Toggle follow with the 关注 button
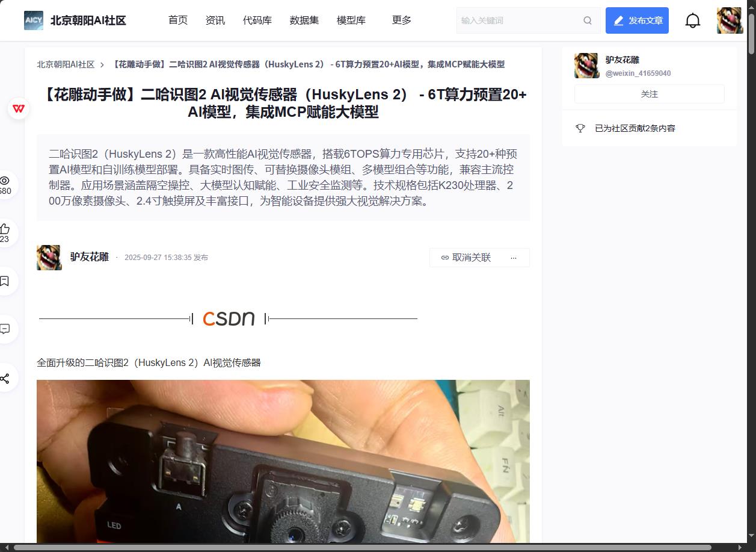 pos(649,94)
